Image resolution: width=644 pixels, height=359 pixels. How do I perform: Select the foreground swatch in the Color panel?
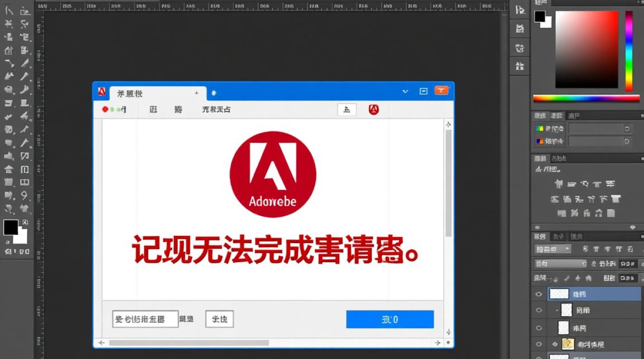540,16
